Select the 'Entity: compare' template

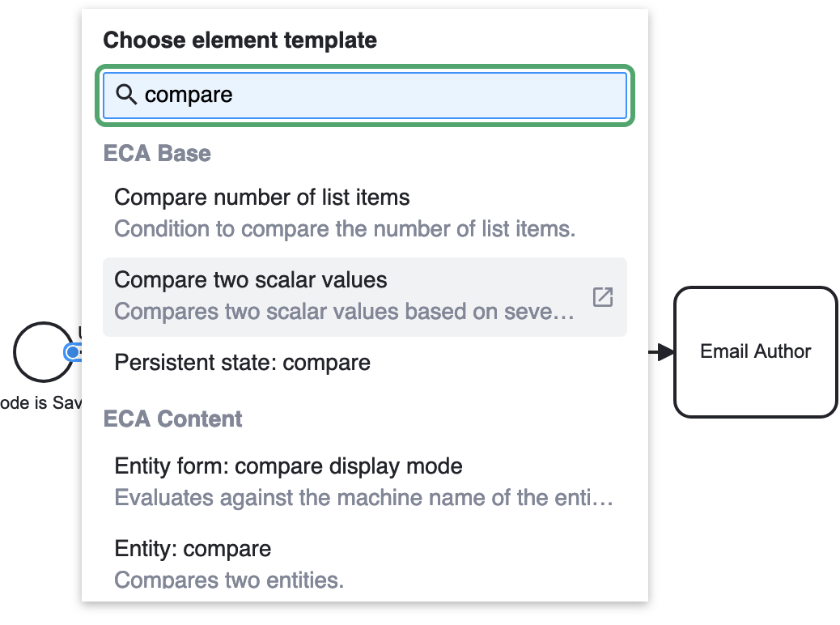coord(193,549)
